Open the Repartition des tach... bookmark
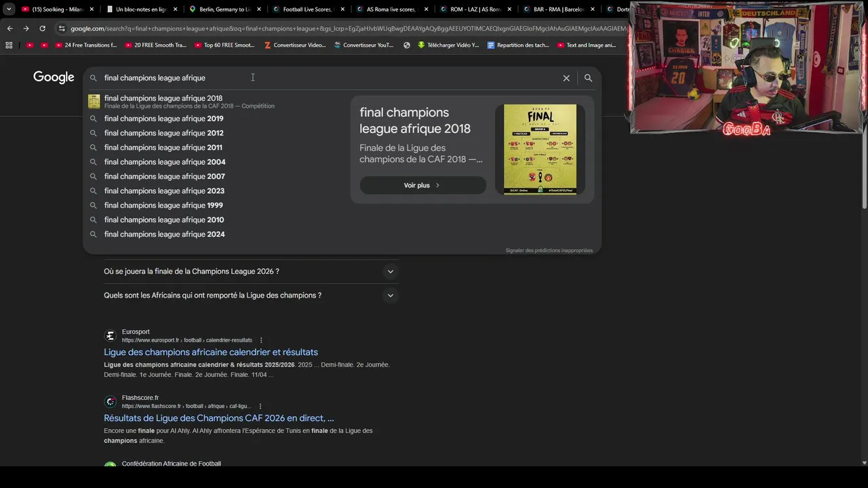The height and width of the screenshot is (488, 868). (x=519, y=45)
